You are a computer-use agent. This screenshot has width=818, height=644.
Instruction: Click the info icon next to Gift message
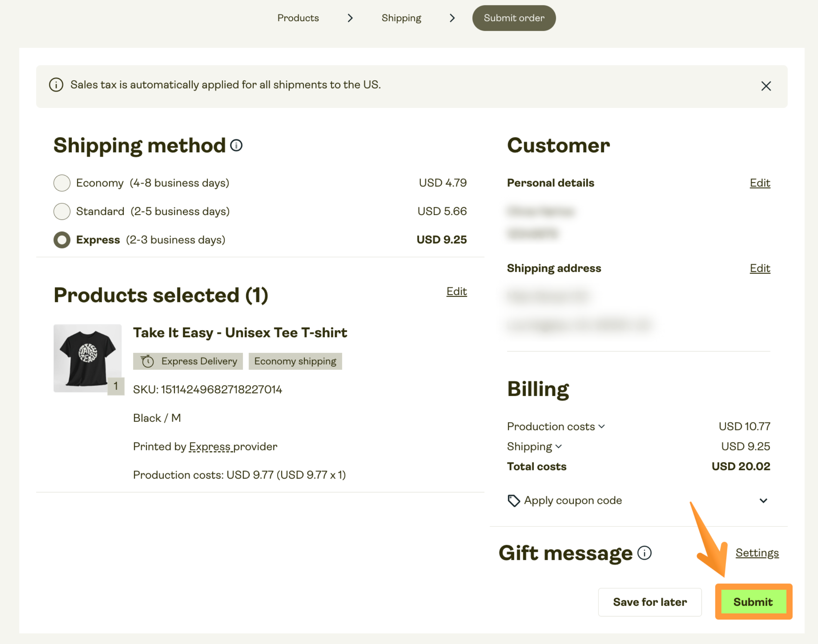click(x=645, y=553)
